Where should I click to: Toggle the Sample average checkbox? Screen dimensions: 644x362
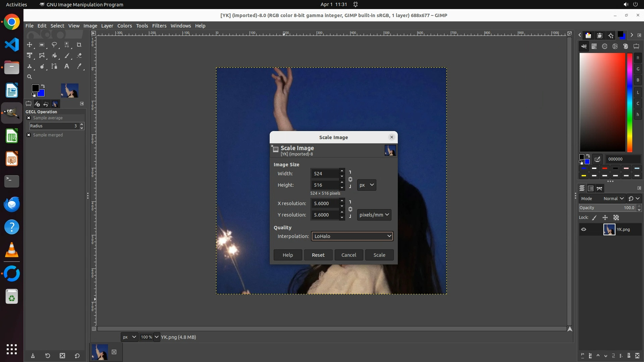point(29,118)
